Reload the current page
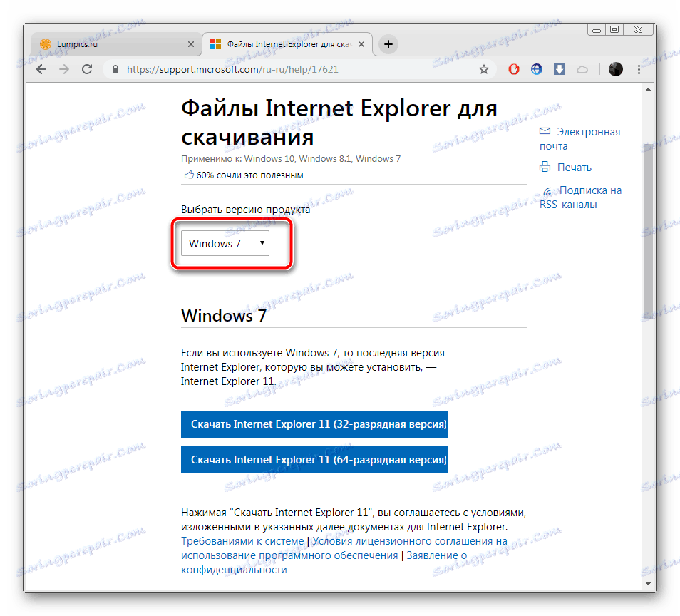The image size is (680, 616). (x=87, y=69)
